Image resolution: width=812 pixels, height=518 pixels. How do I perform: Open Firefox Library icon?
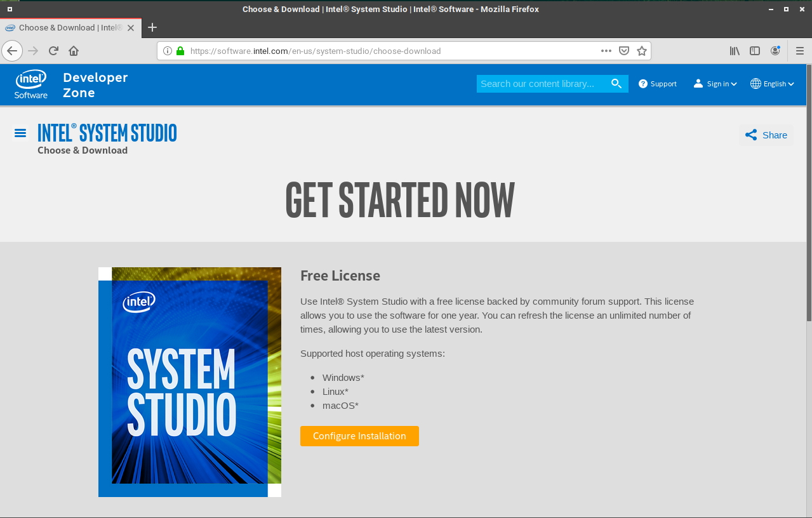click(x=735, y=51)
